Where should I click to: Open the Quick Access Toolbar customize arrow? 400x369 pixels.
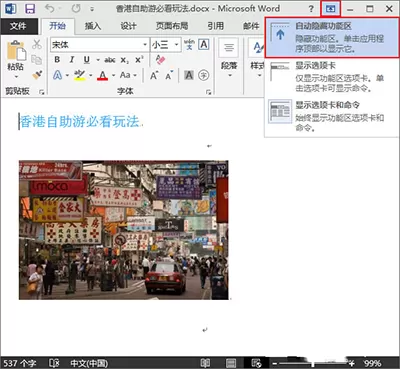[92, 9]
